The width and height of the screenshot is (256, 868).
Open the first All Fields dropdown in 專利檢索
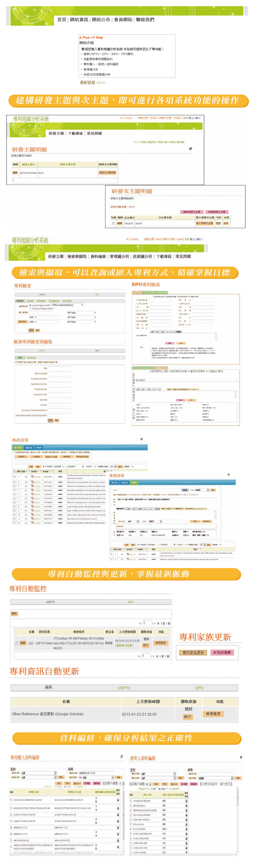tap(81, 313)
